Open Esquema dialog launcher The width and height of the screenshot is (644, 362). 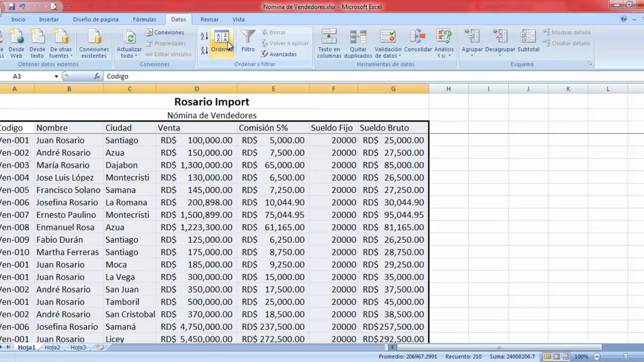590,64
